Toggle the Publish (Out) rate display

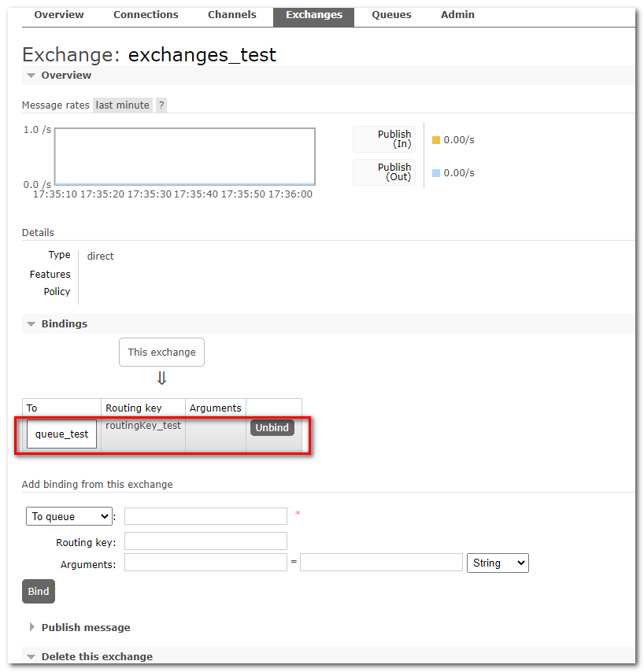coord(383,172)
